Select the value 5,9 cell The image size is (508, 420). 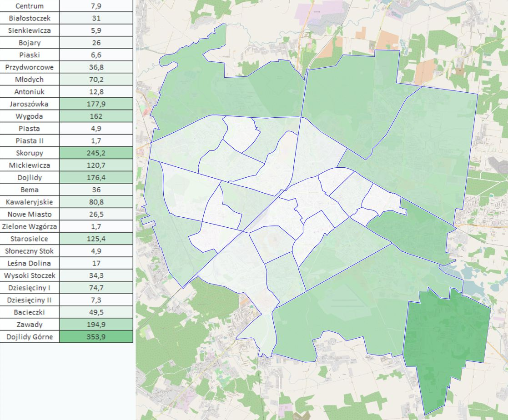click(x=96, y=30)
